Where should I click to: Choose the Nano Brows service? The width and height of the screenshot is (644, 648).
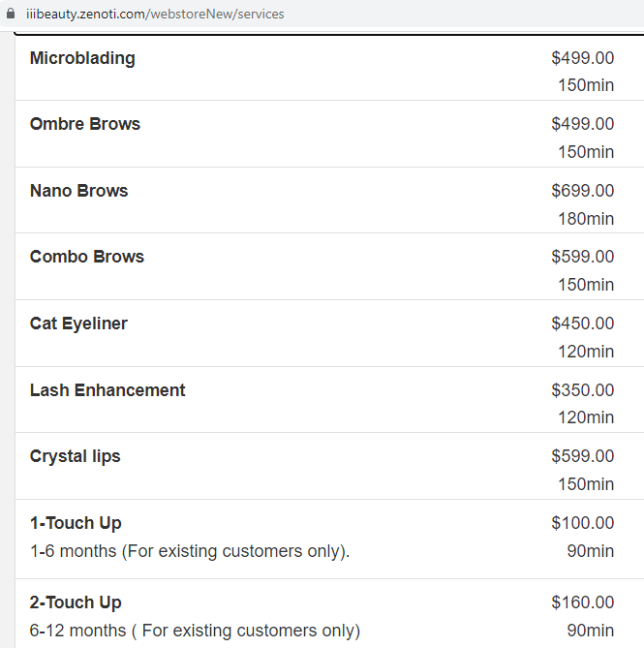pos(78,191)
